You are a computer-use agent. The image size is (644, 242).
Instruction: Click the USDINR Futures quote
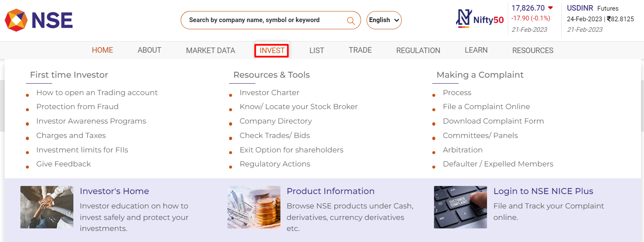click(600, 19)
